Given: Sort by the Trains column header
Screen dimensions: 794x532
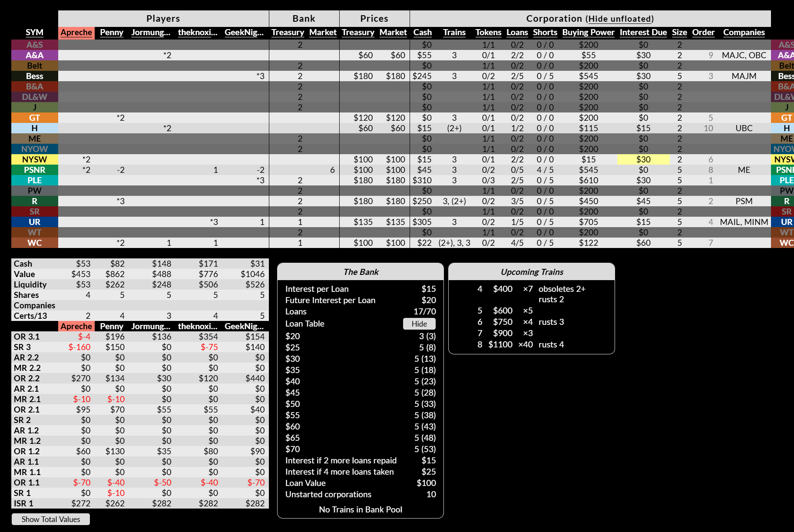Looking at the screenshot, I should pyautogui.click(x=454, y=33).
